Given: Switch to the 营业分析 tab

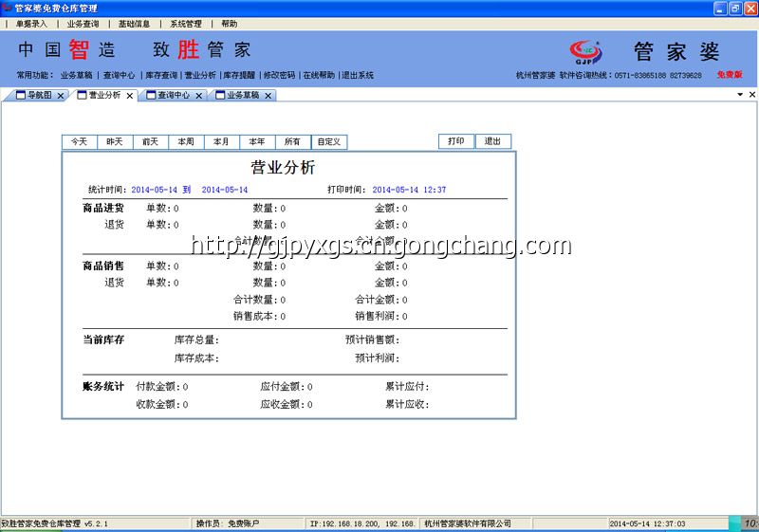Looking at the screenshot, I should (104, 95).
